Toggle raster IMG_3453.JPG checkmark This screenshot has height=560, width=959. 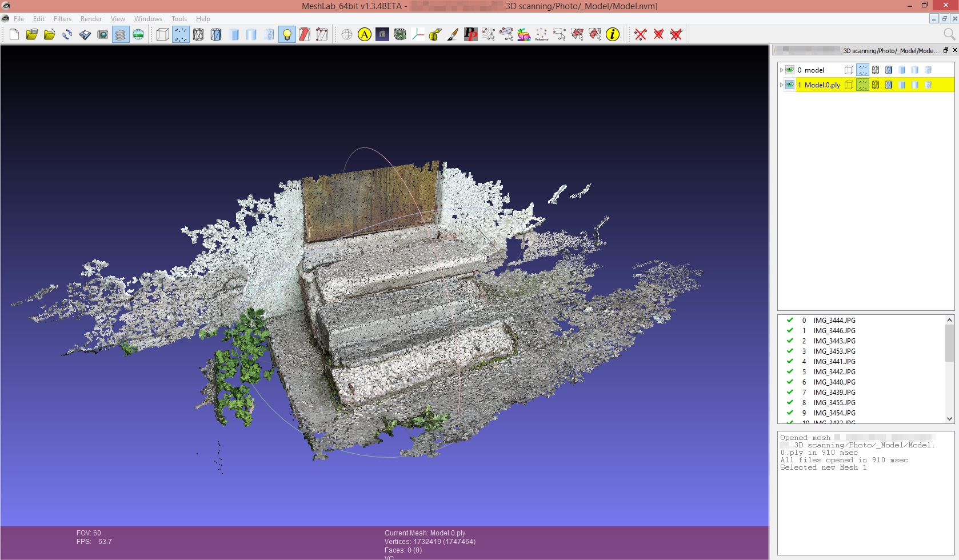click(790, 351)
